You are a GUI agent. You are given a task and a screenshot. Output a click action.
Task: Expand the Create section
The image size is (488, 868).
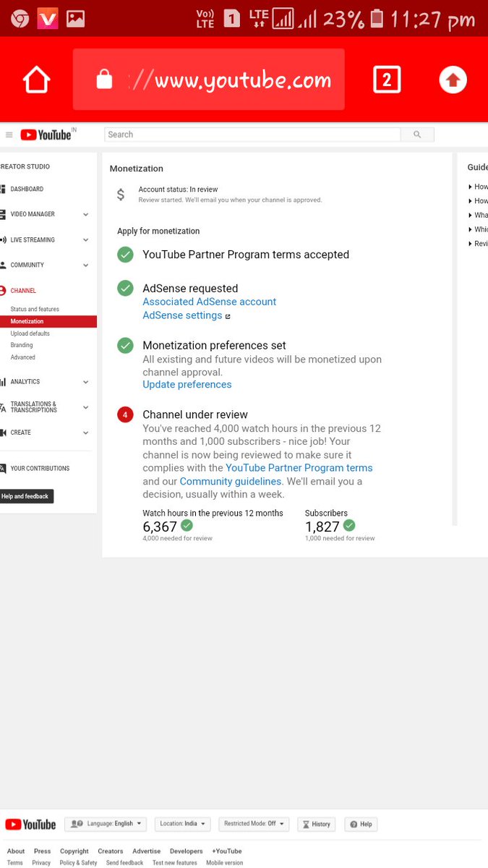tap(86, 433)
